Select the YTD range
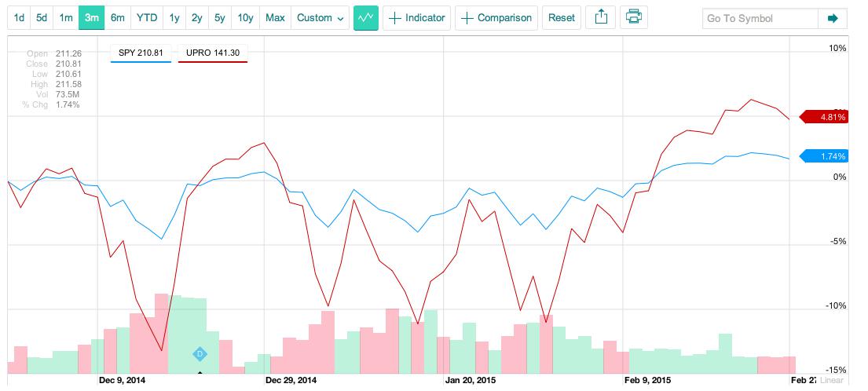The width and height of the screenshot is (868, 391). tap(147, 18)
